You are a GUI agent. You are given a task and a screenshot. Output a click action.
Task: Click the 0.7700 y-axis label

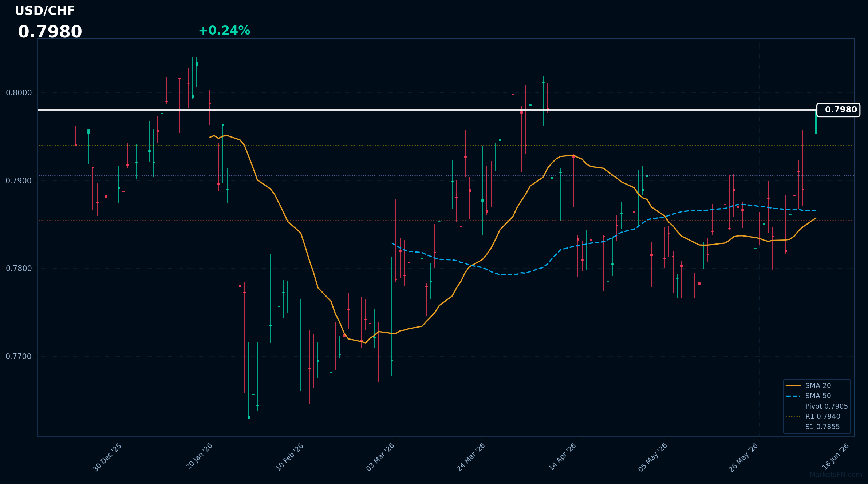[19, 356]
